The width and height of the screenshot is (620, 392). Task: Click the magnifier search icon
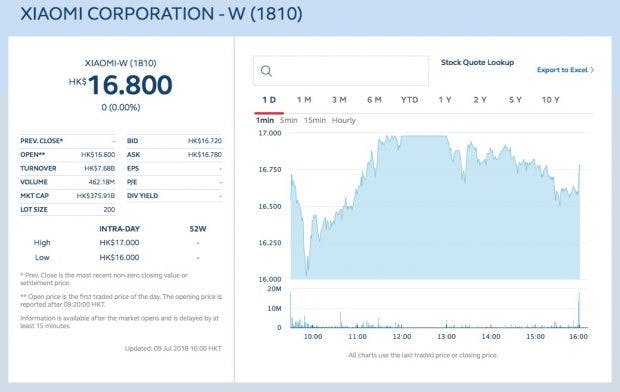[267, 71]
